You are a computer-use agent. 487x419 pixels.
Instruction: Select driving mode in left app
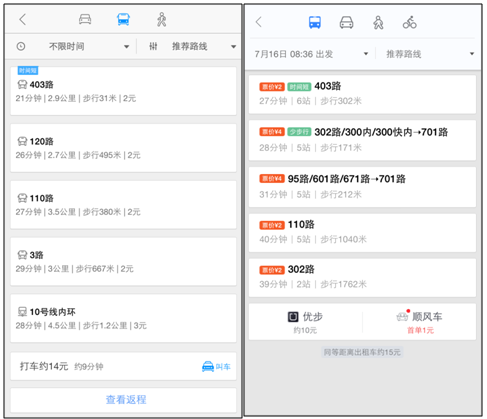(x=85, y=19)
